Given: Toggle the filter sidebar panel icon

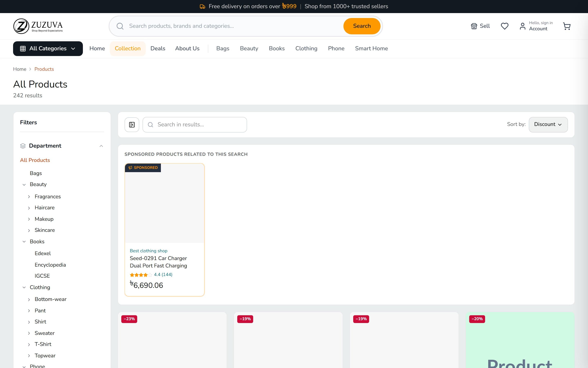Looking at the screenshot, I should point(132,125).
